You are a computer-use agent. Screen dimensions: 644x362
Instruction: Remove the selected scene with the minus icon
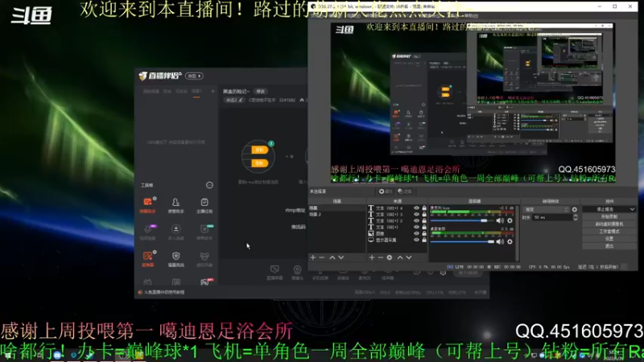322,257
